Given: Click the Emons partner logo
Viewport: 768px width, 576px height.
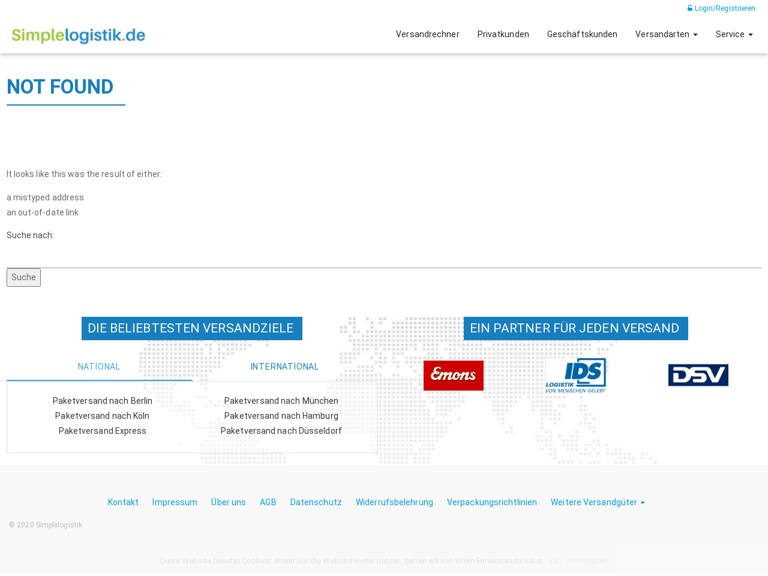Looking at the screenshot, I should click(453, 375).
